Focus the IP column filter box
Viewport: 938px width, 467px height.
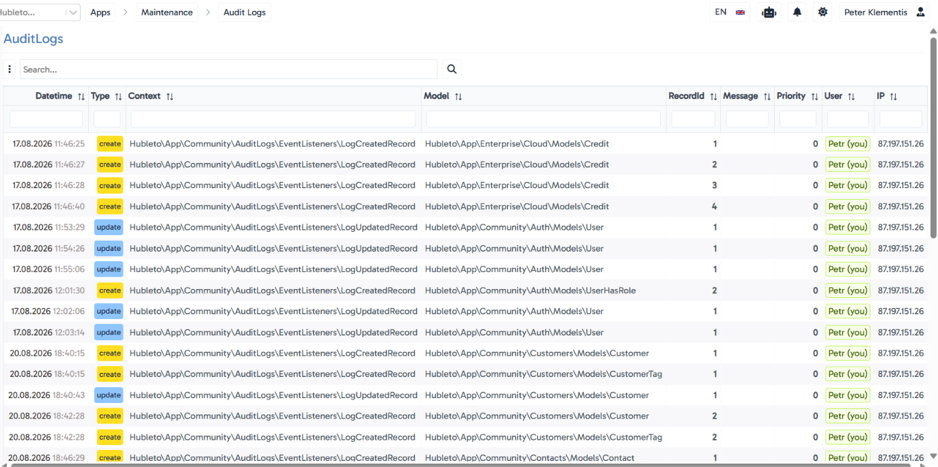point(900,119)
